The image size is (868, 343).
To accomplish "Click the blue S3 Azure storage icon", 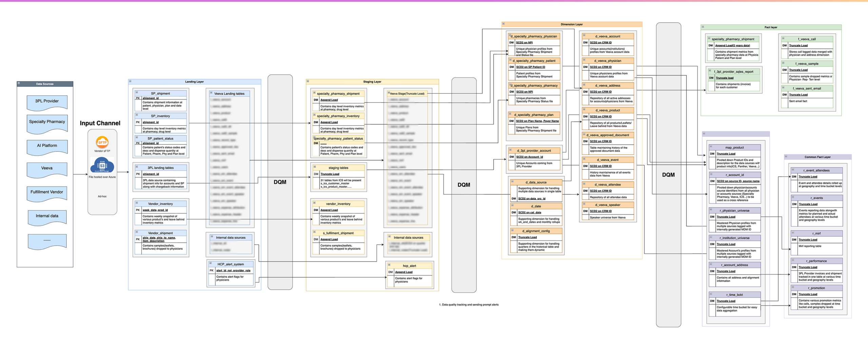I will click(102, 165).
